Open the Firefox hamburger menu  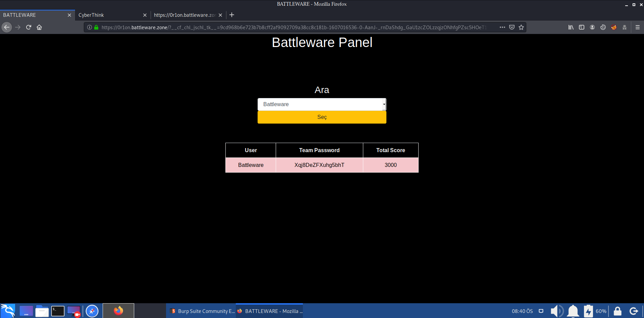coord(637,27)
